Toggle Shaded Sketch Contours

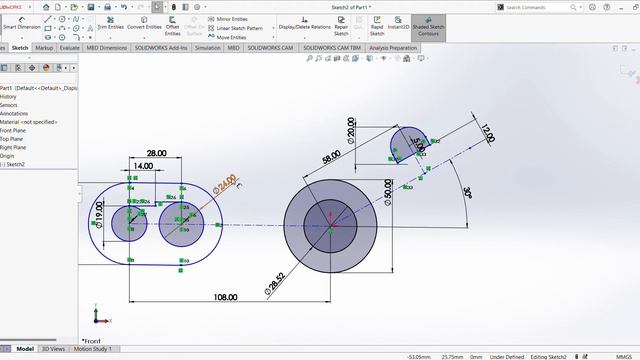428,27
